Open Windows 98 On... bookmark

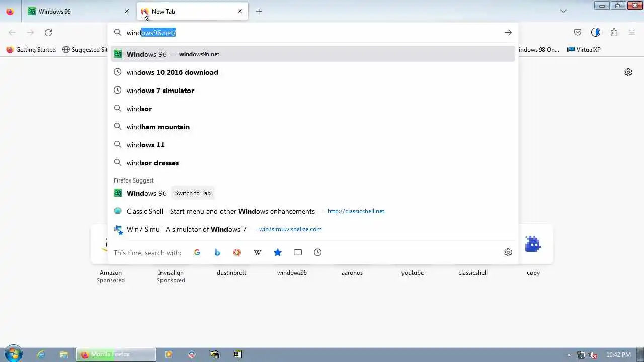tap(539, 50)
